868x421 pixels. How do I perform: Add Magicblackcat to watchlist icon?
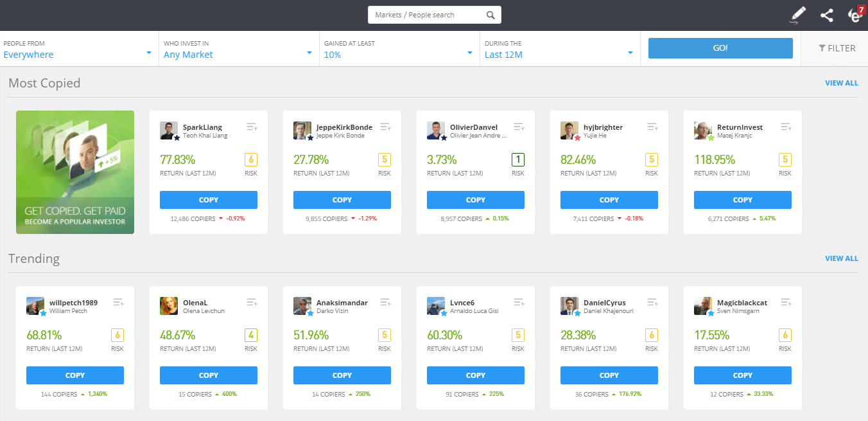(786, 303)
